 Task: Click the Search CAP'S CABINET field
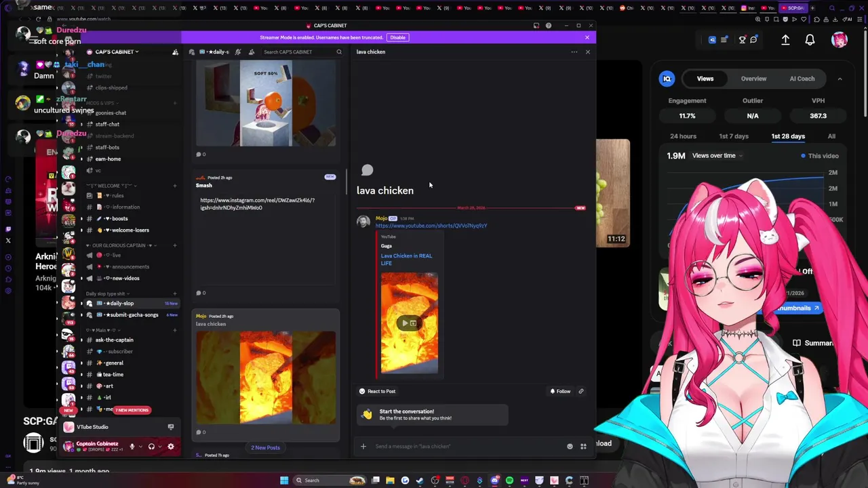pos(302,52)
